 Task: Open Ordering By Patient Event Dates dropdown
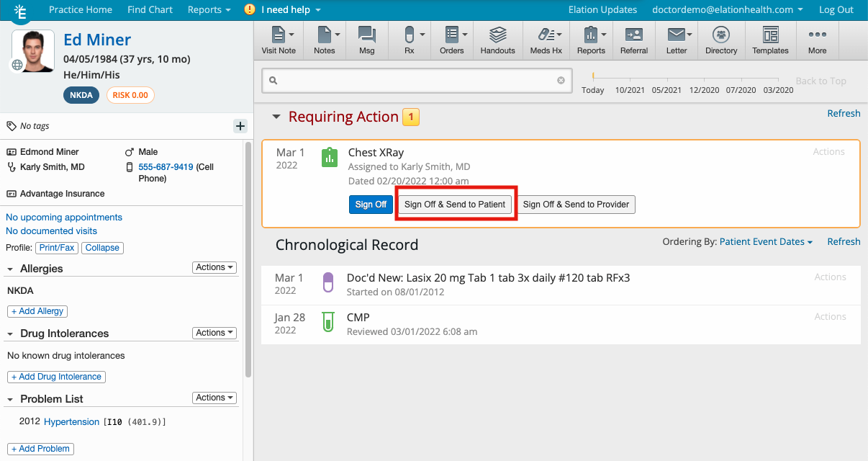(766, 242)
